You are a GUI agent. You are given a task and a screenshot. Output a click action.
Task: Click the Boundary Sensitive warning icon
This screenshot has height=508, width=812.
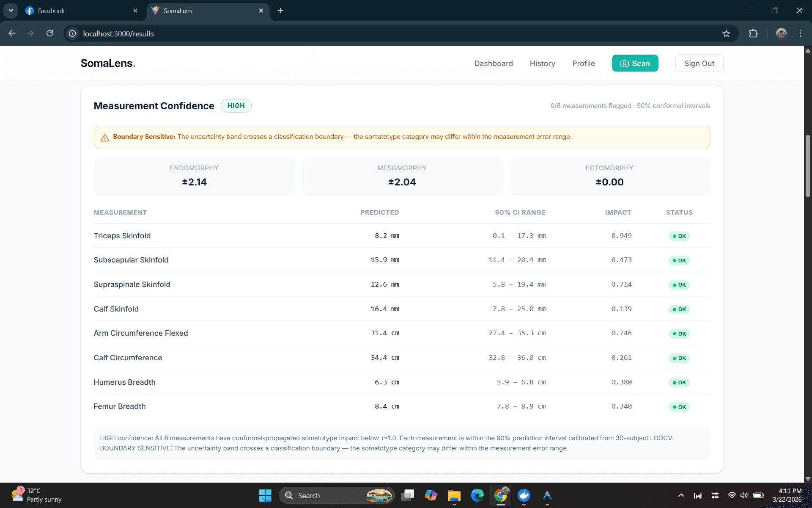105,138
